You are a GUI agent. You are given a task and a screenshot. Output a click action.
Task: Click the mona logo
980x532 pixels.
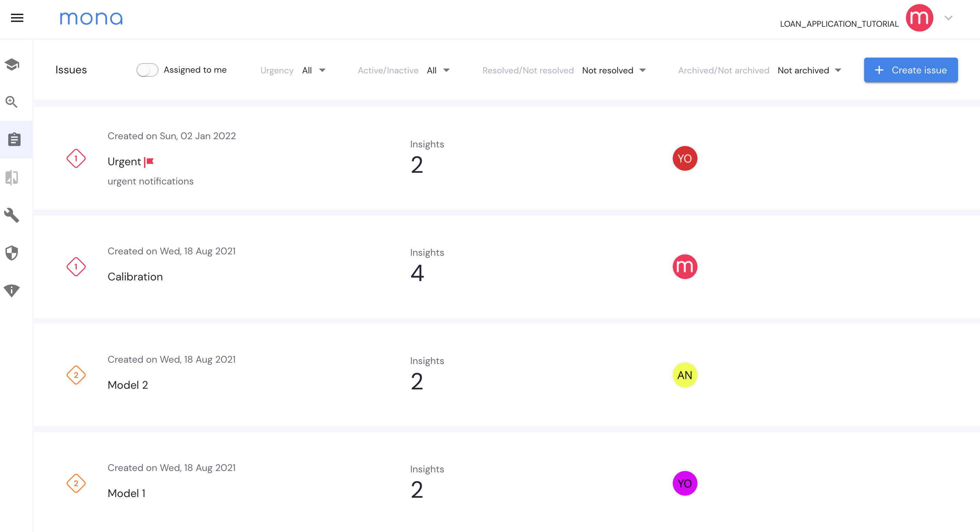point(91,18)
